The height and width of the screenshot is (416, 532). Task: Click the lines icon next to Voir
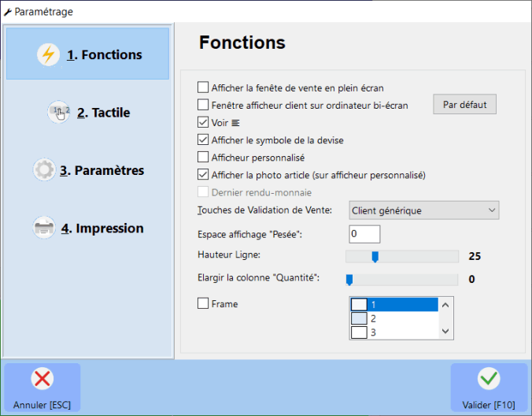tap(235, 123)
